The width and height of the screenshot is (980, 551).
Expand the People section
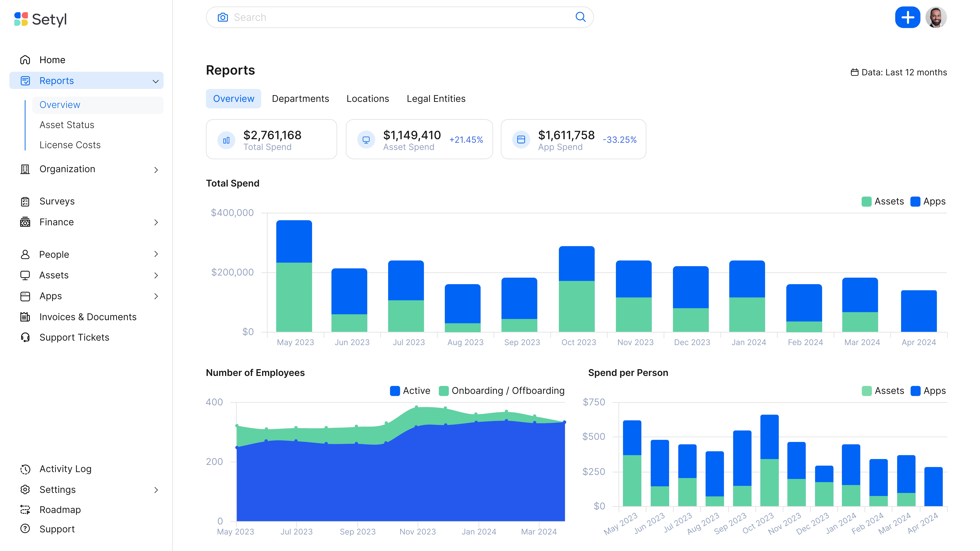coord(156,254)
